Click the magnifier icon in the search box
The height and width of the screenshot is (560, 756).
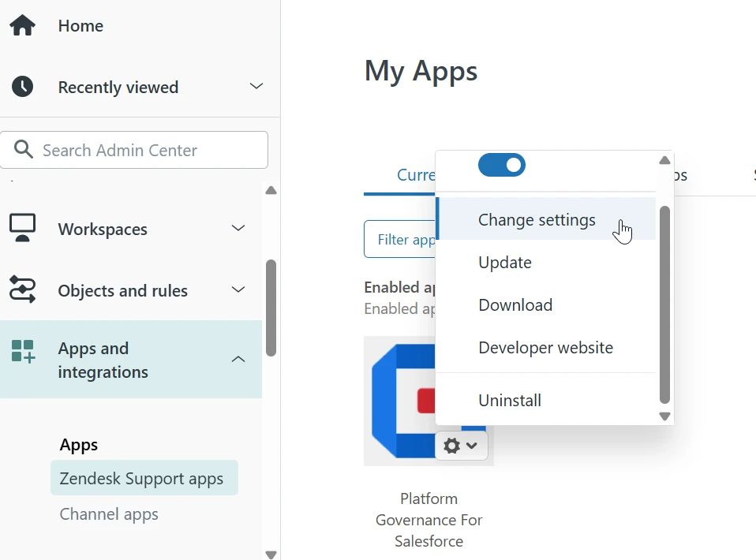tap(24, 150)
